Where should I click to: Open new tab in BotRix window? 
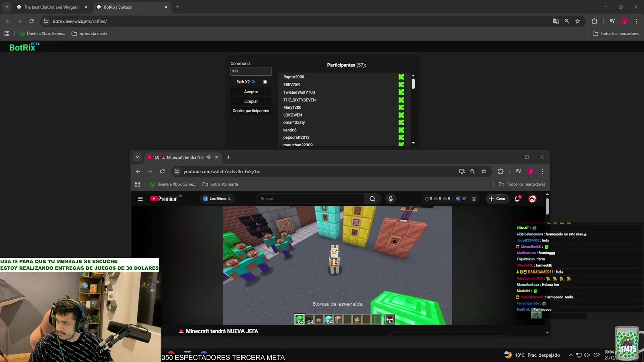(178, 7)
